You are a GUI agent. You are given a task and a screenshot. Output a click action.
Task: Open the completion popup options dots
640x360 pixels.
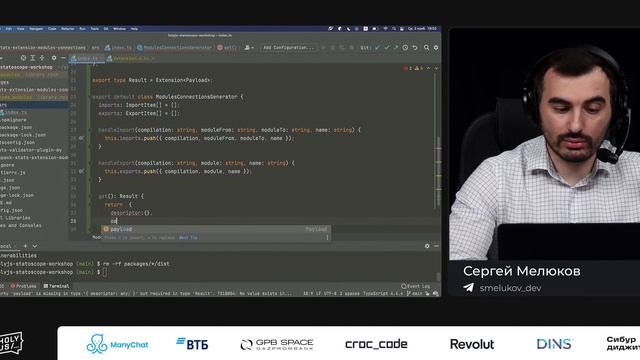pos(327,238)
